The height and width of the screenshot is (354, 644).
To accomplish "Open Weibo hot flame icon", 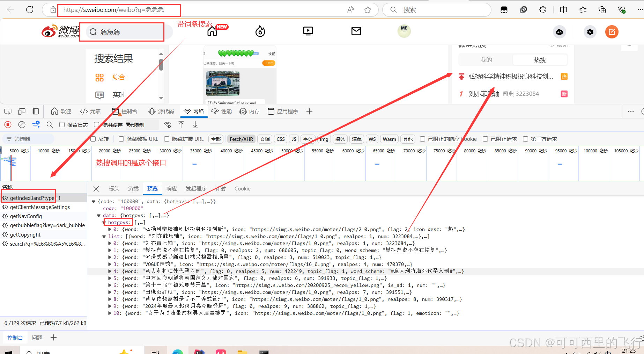I will pos(260,31).
